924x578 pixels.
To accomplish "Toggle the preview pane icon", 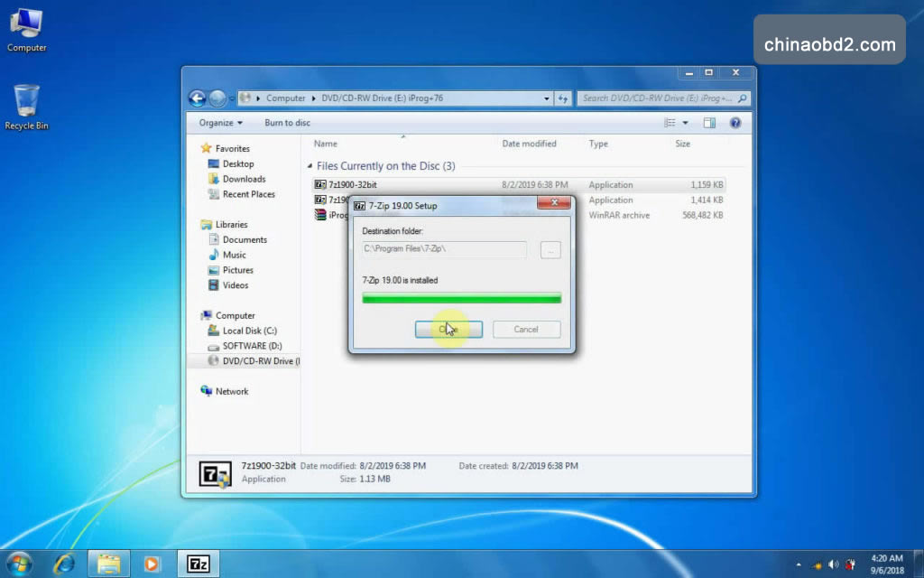I will point(709,123).
